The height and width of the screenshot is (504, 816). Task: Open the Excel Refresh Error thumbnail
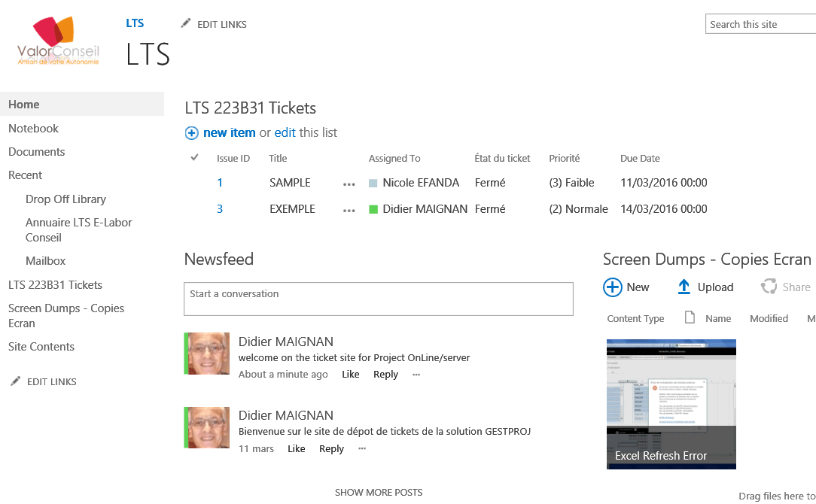click(671, 404)
